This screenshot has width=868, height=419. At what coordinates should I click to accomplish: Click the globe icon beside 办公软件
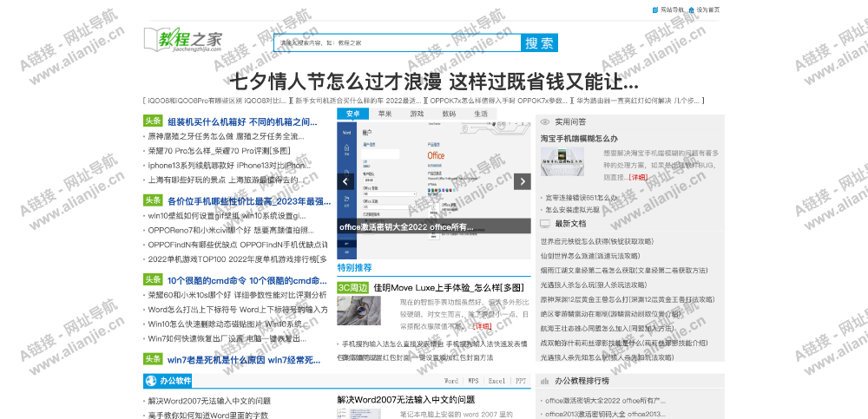coord(150,381)
